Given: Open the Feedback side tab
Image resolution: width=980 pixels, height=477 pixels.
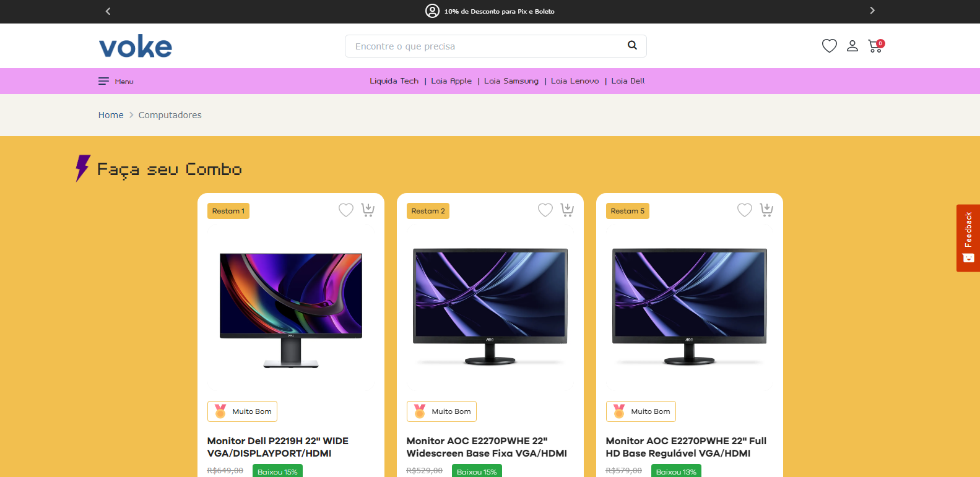Looking at the screenshot, I should coord(968,238).
